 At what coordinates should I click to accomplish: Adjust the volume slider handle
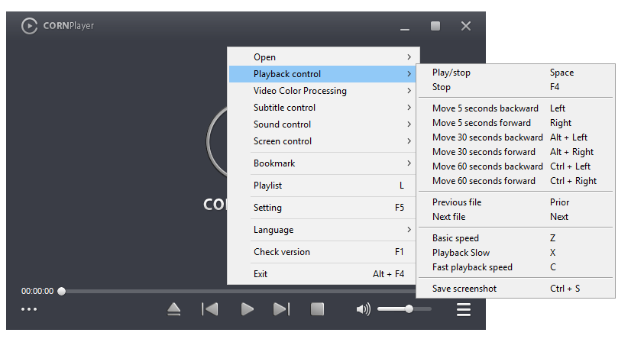pos(409,308)
